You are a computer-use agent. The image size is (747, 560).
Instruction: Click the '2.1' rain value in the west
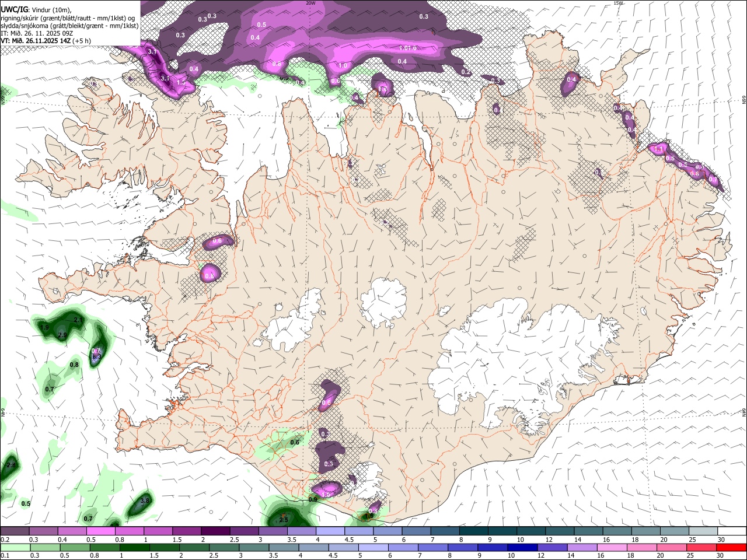pos(78,320)
